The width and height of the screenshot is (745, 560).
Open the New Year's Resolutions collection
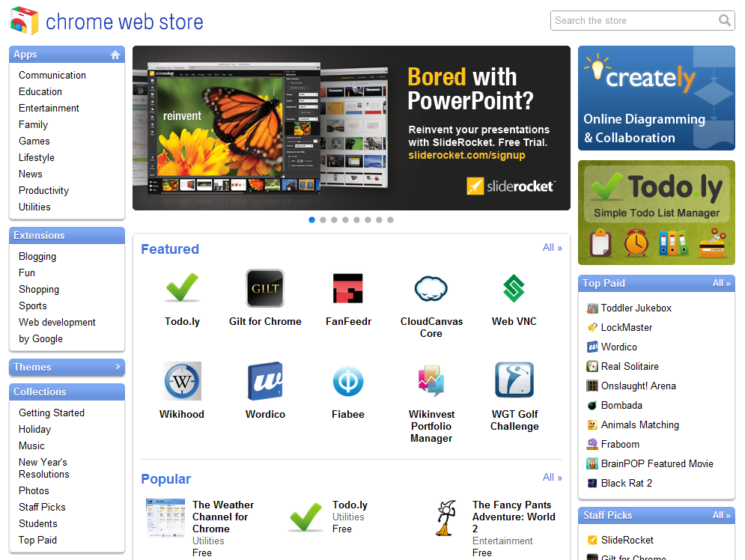click(44, 468)
